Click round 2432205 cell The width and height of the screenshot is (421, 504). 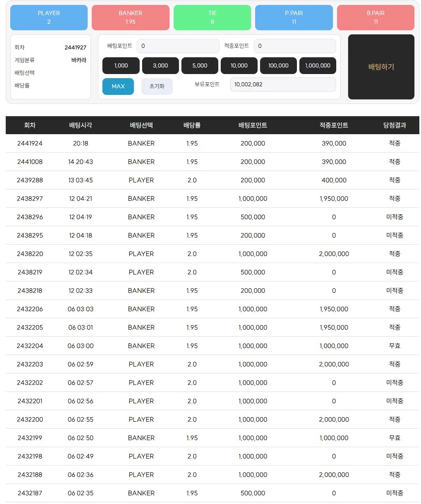30,327
